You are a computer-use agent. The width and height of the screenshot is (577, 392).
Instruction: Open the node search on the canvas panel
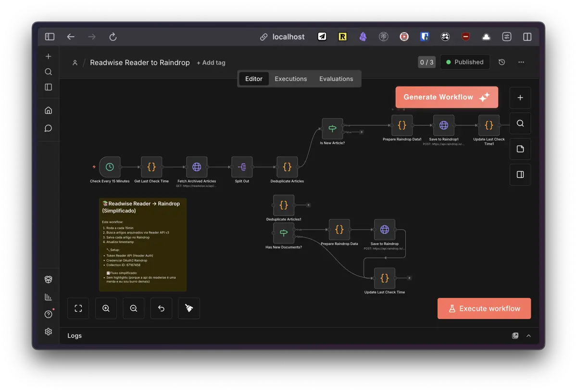[x=520, y=123]
